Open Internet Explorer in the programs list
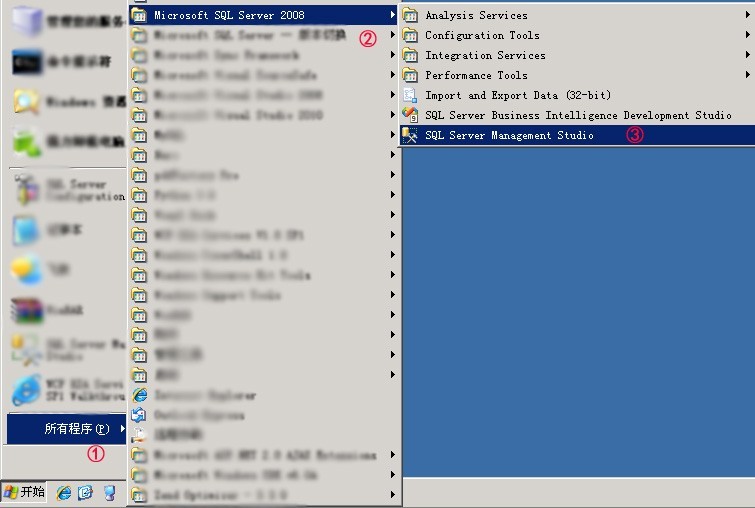The width and height of the screenshot is (755, 508). tap(263, 395)
